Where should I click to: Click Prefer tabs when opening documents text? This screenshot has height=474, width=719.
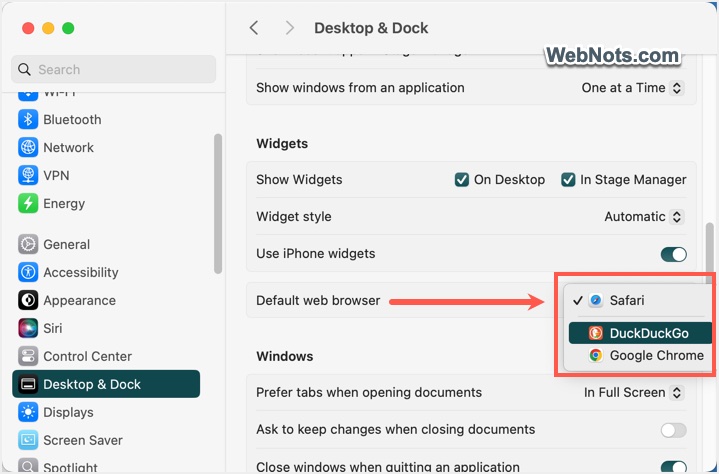coord(369,392)
